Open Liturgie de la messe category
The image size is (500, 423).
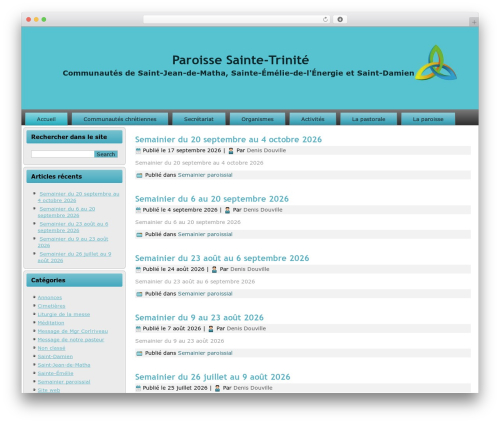click(x=64, y=314)
